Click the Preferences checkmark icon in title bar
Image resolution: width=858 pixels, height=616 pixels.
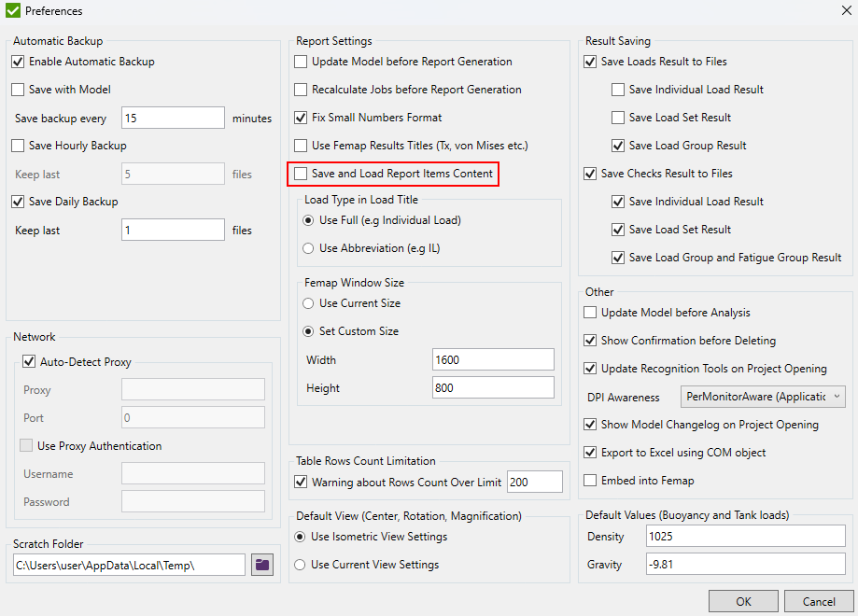click(12, 10)
